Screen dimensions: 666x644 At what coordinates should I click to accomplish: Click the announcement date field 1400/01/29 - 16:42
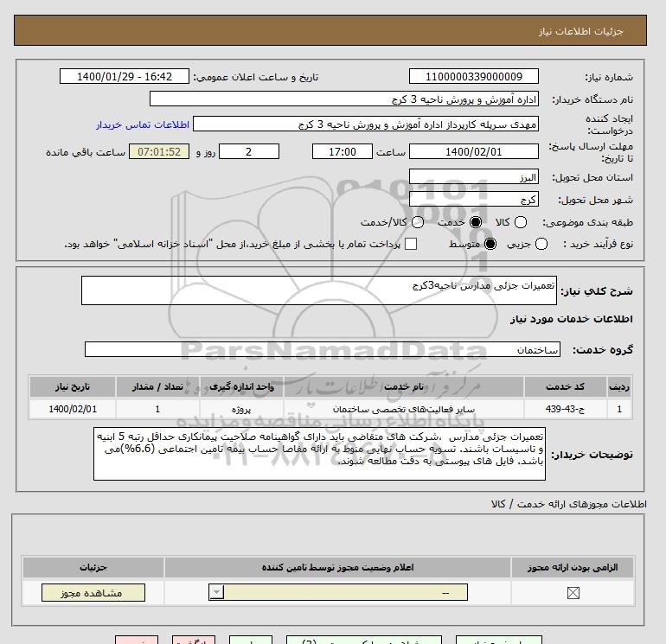125,76
